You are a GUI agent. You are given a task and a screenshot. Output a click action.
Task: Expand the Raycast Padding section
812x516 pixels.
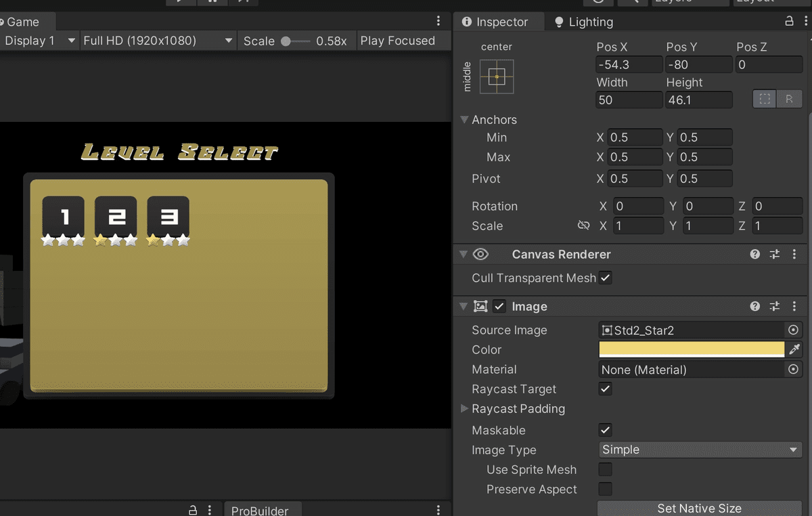coord(464,409)
